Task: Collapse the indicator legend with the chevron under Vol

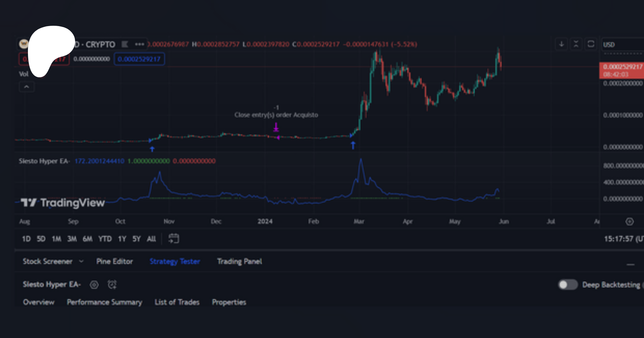Action: coord(26,87)
